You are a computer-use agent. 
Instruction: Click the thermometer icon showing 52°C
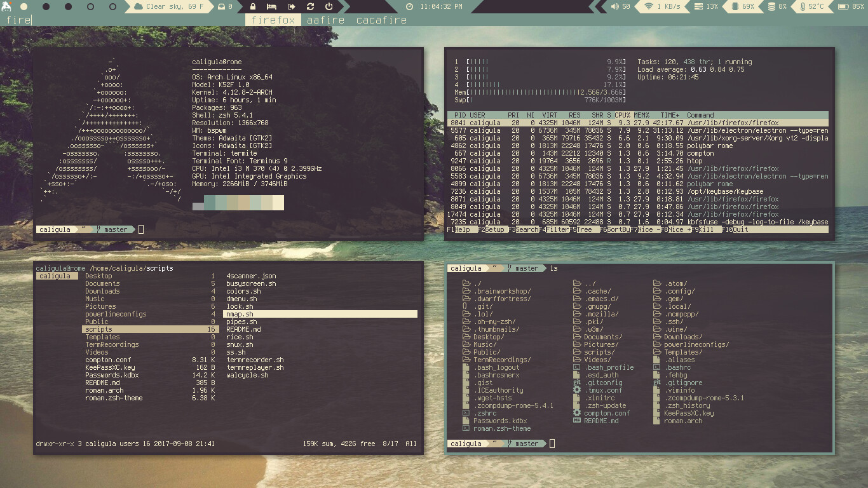(x=803, y=7)
